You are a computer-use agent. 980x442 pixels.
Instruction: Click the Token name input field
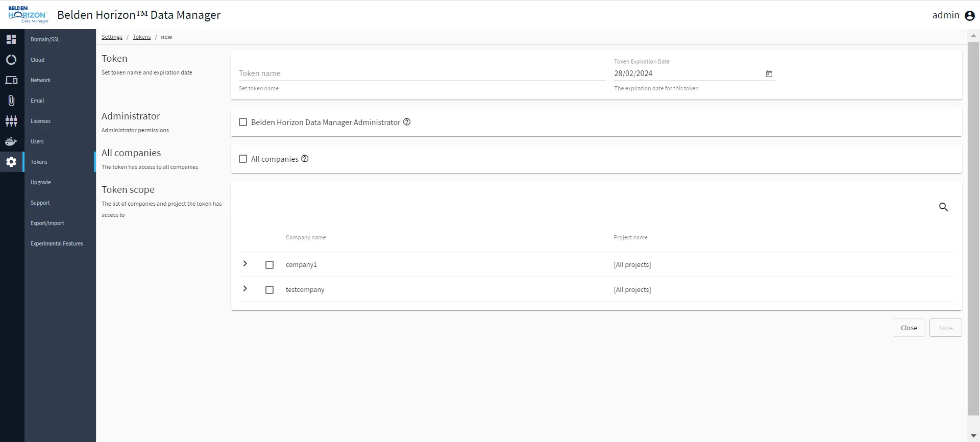tap(422, 73)
